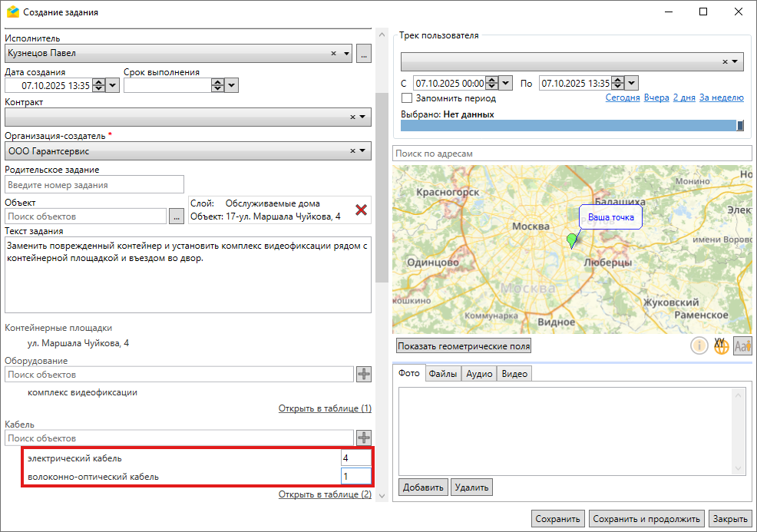
Task: Click the plus icon next to Кабель search
Action: pos(363,438)
